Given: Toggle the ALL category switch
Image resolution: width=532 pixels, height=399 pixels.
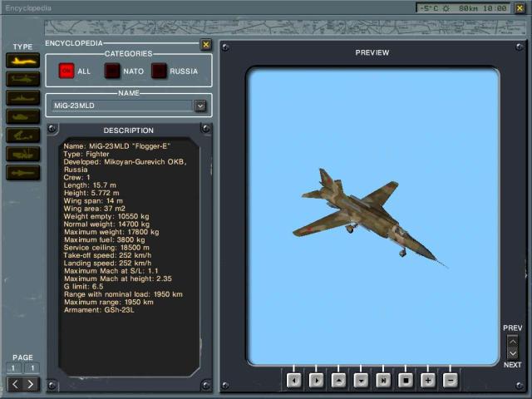Looking at the screenshot, I should coord(66,71).
